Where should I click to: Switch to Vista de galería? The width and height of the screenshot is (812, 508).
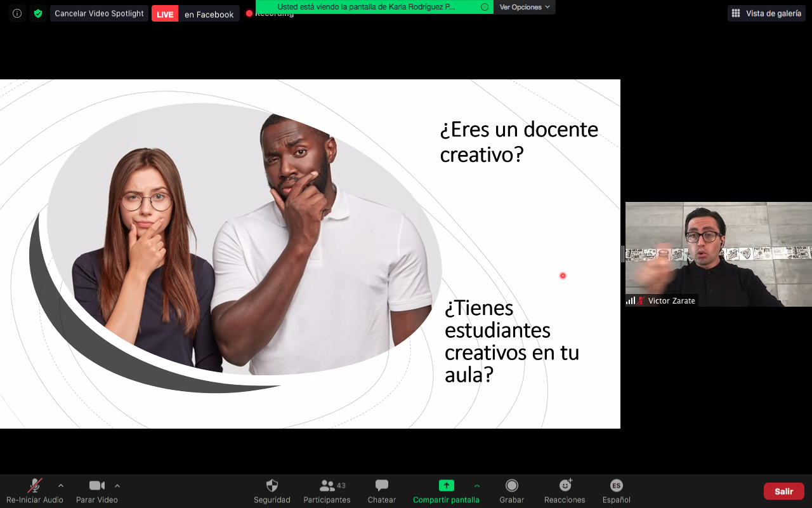[766, 13]
